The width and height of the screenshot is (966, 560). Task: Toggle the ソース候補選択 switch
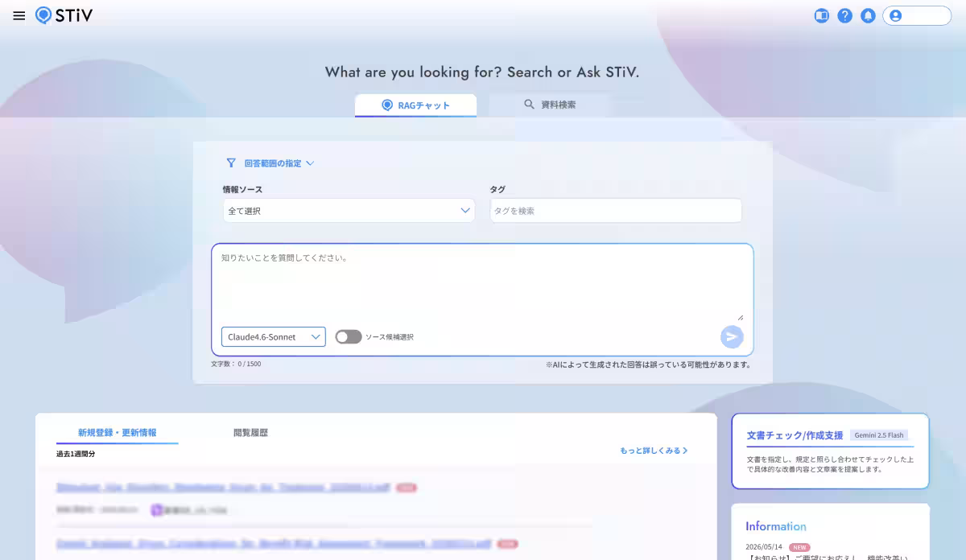[349, 337]
